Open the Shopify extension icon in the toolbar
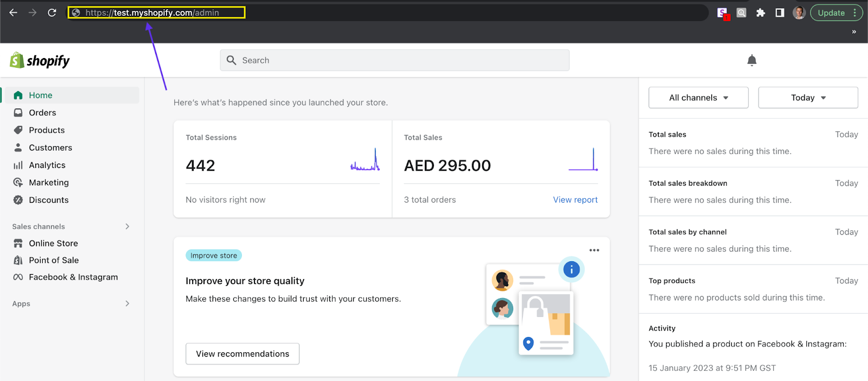The width and height of the screenshot is (868, 381). pyautogui.click(x=723, y=13)
